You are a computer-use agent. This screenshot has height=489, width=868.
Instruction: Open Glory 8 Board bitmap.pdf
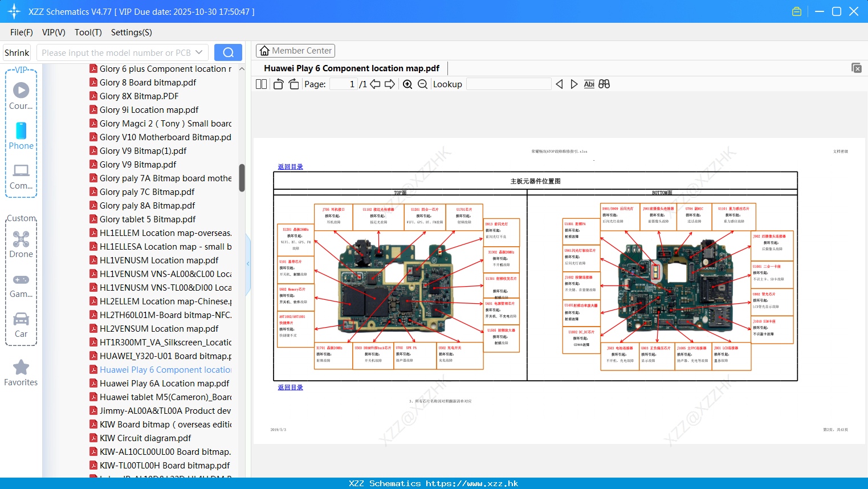click(x=148, y=83)
